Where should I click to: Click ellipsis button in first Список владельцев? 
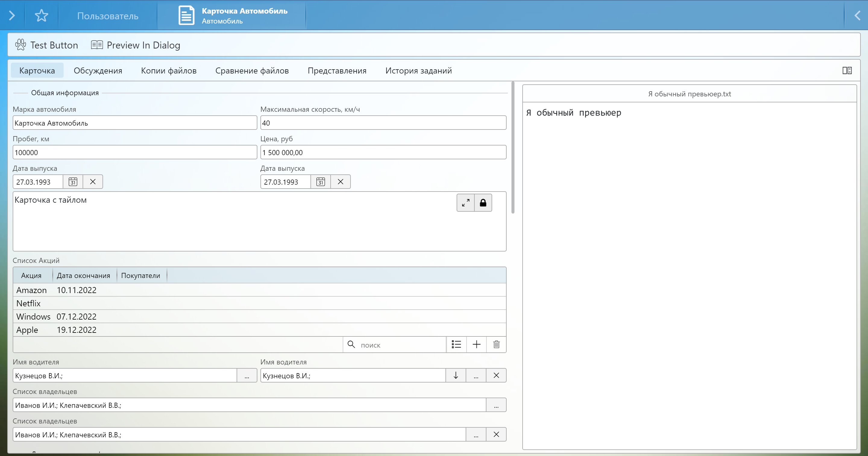[x=496, y=405]
